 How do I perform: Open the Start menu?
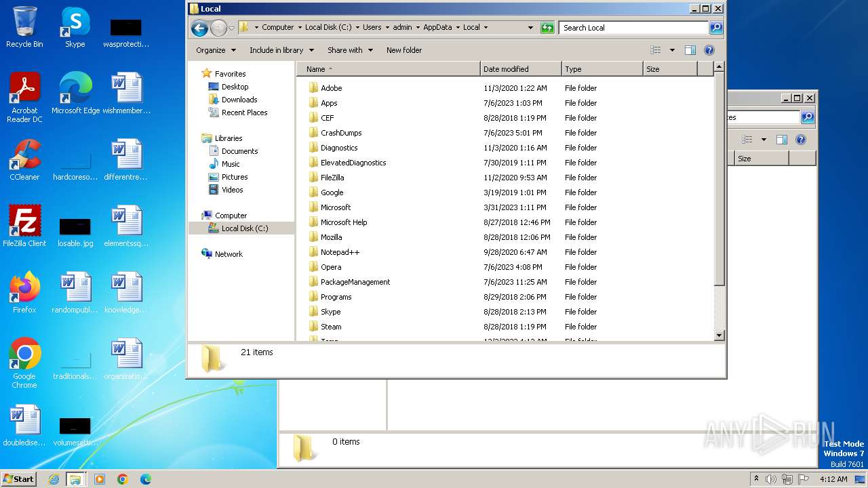[19, 479]
